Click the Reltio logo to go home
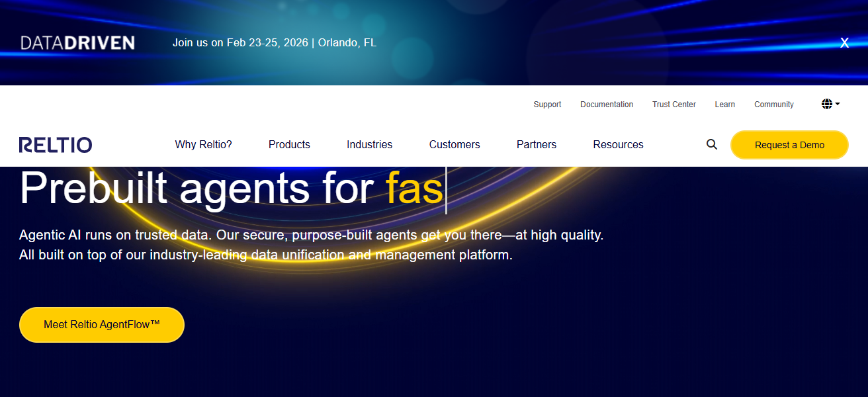Image resolution: width=868 pixels, height=397 pixels. pos(56,145)
